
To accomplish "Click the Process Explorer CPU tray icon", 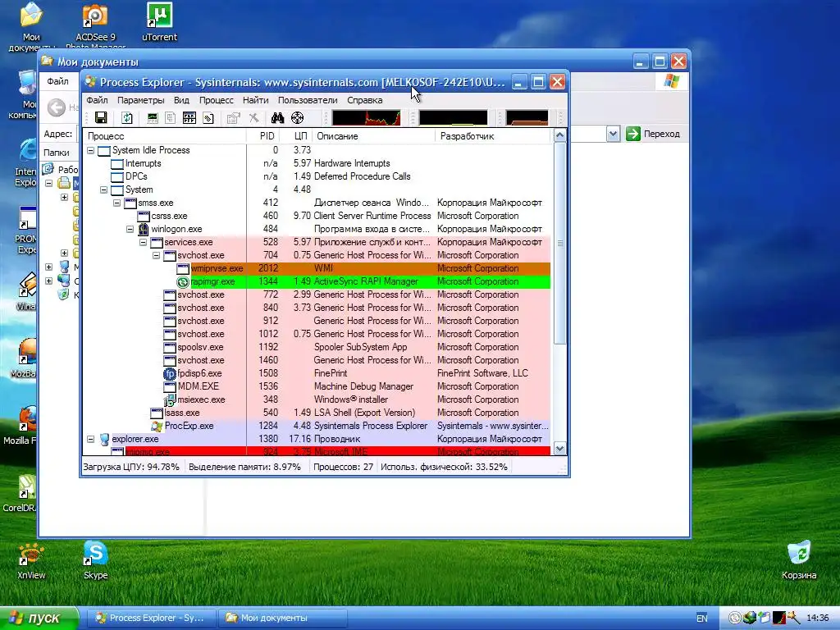I will point(779,619).
